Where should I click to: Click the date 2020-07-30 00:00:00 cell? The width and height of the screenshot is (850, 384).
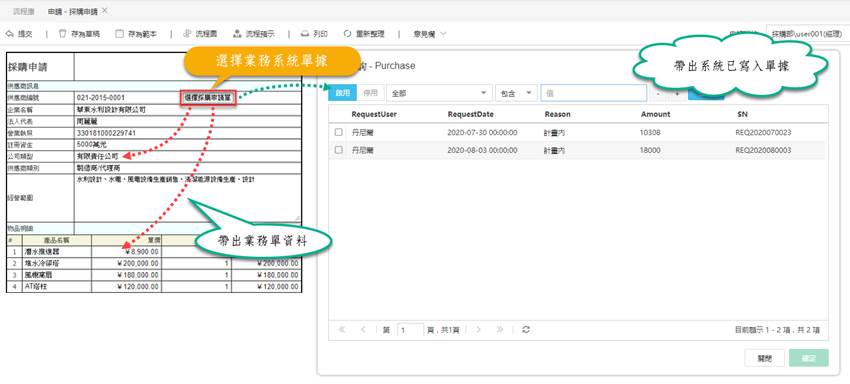click(x=482, y=132)
